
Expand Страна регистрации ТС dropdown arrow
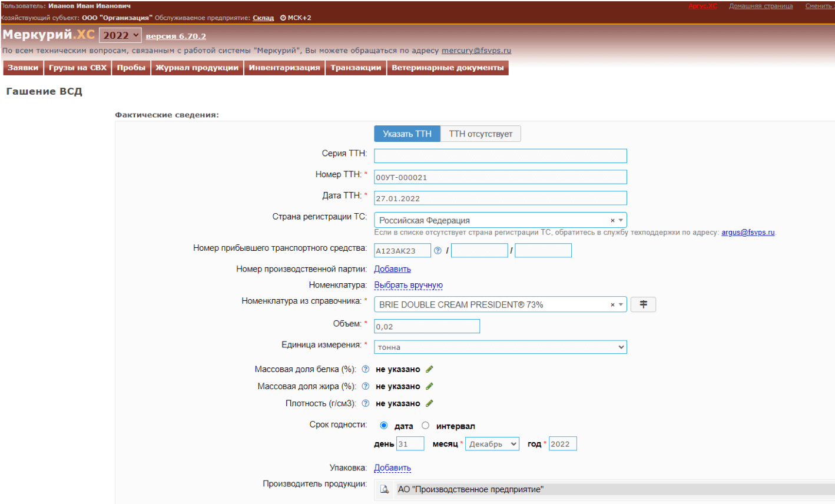[x=621, y=220]
